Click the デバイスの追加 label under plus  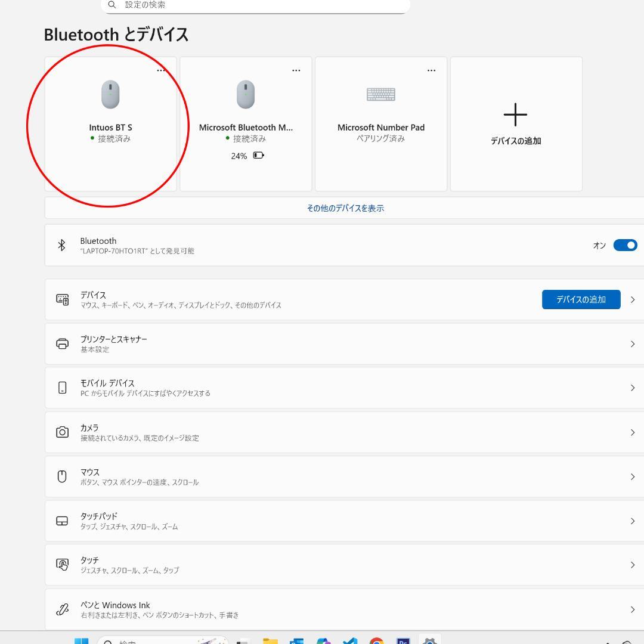click(516, 141)
